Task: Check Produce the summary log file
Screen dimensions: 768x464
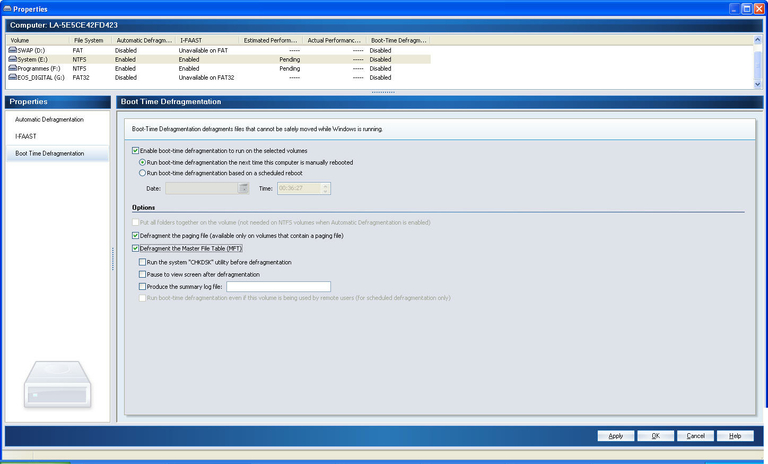Action: pos(143,287)
